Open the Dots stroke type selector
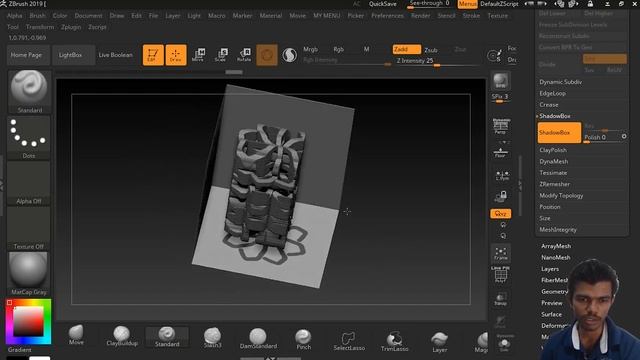The height and width of the screenshot is (360, 640). [x=29, y=137]
